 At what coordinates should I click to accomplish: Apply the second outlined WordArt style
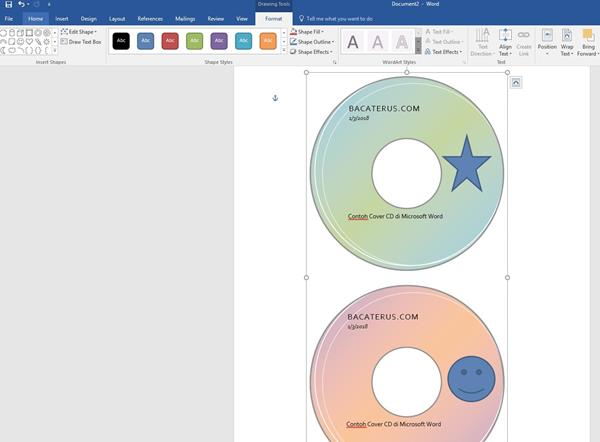click(378, 42)
